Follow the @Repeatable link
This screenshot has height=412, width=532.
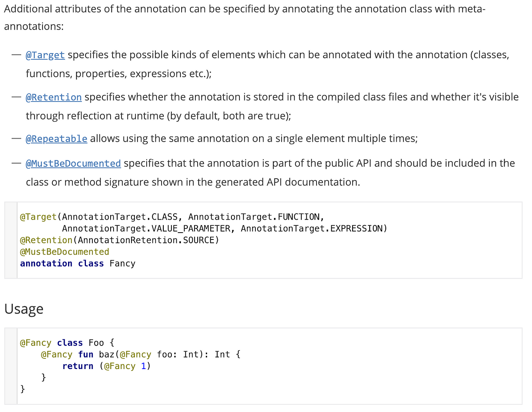(56, 139)
